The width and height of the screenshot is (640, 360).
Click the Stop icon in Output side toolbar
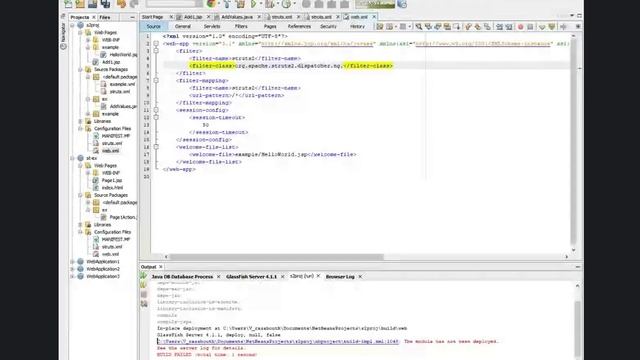144,294
